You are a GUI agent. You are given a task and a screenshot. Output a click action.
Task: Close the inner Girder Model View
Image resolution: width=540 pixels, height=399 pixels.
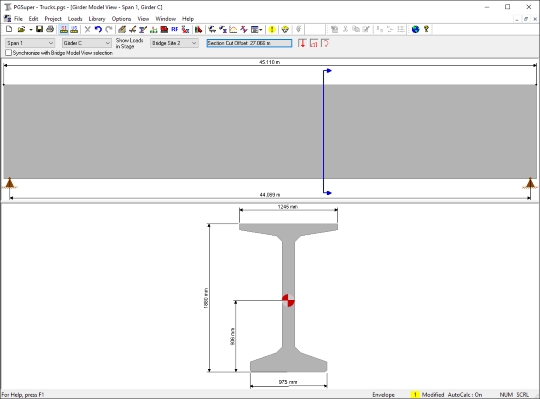click(x=535, y=19)
